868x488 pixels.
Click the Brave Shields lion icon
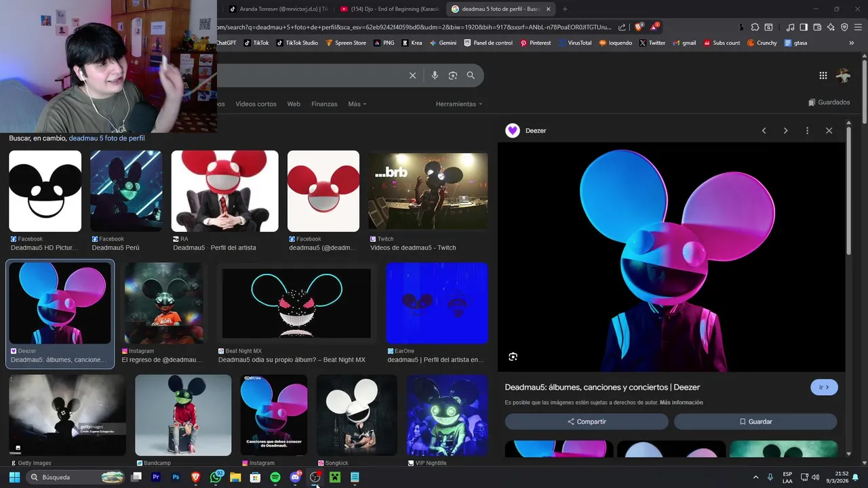tap(638, 27)
